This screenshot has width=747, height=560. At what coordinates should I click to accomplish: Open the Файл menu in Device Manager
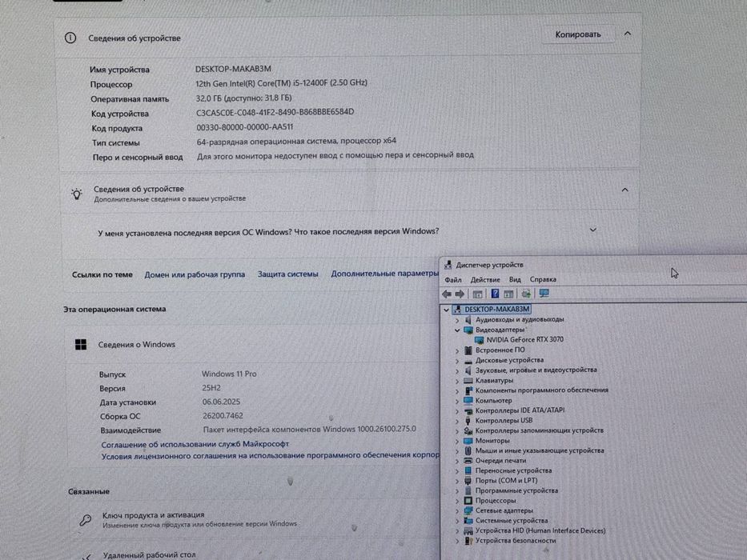coord(453,280)
